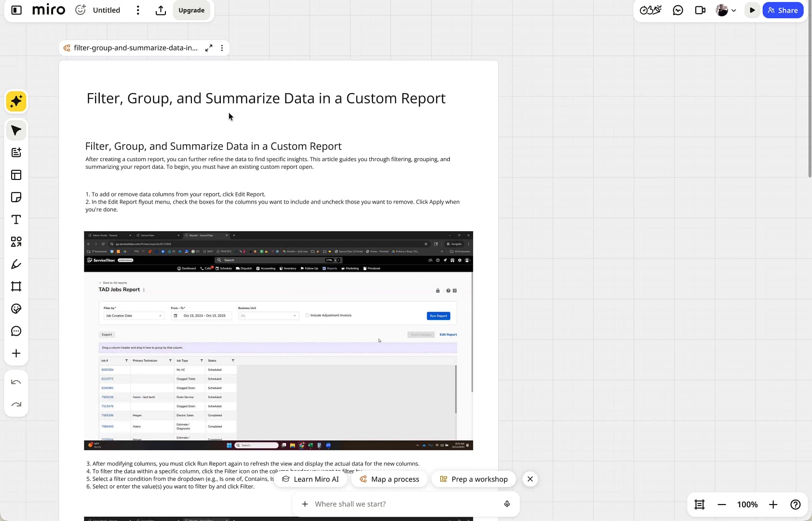Open the Miro AI sparkle tool
Viewport: 812px width, 521px height.
coord(16,101)
